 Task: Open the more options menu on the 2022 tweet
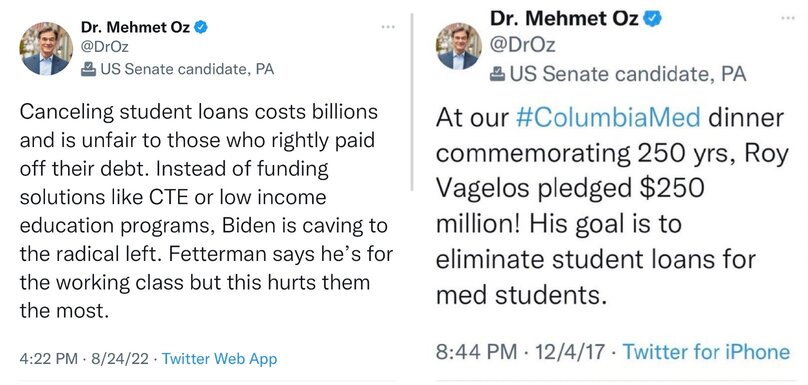tap(388, 27)
